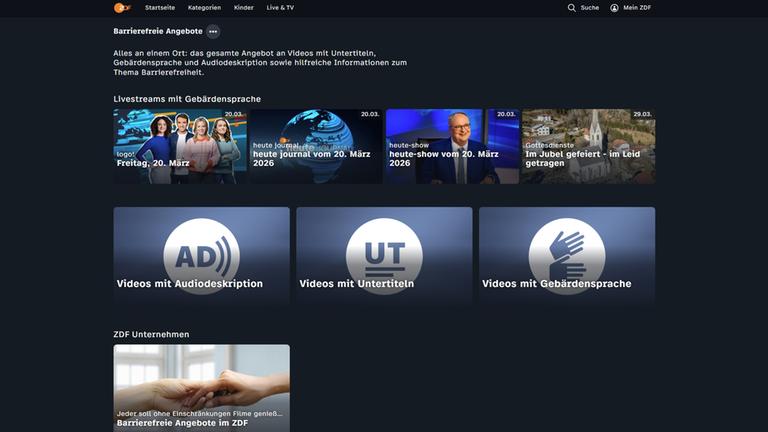
Task: Open Live & TV
Action: (x=280, y=8)
